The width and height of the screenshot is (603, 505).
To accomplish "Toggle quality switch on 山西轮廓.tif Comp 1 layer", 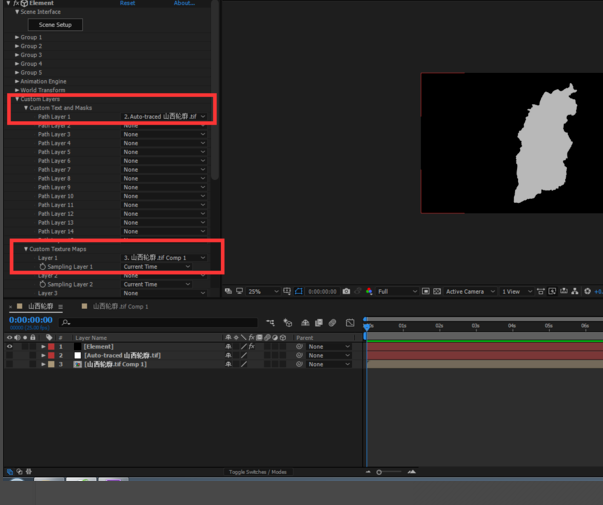I will pyautogui.click(x=244, y=364).
